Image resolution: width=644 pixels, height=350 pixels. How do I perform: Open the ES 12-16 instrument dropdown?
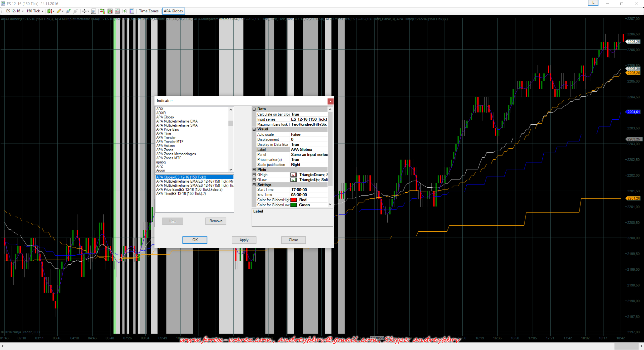coord(15,11)
